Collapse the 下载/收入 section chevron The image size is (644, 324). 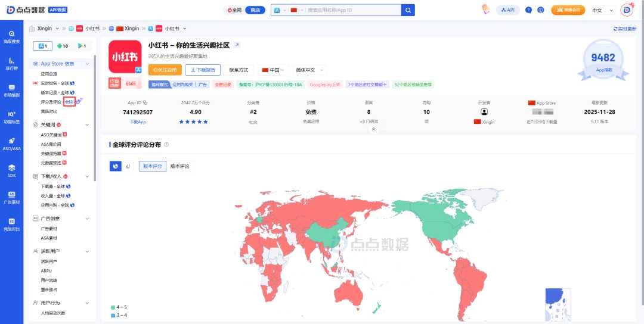87,176
